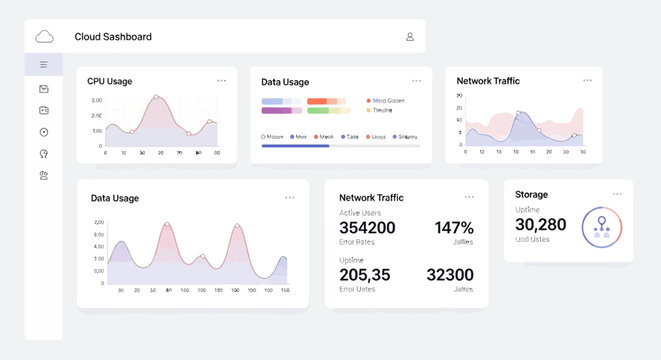Select the red-dot legend entry
661x360 pixels.
(x=385, y=101)
